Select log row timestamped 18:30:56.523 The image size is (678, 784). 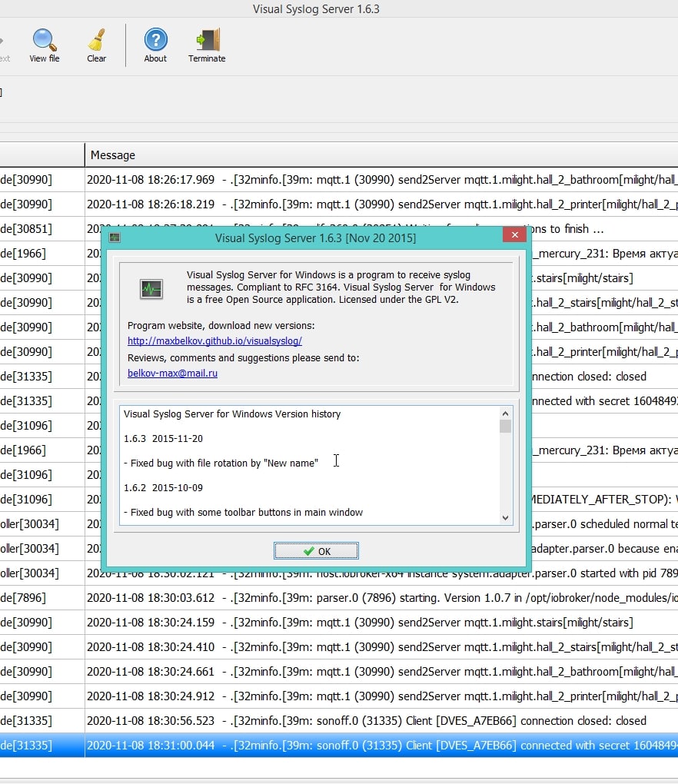pyautogui.click(x=339, y=720)
